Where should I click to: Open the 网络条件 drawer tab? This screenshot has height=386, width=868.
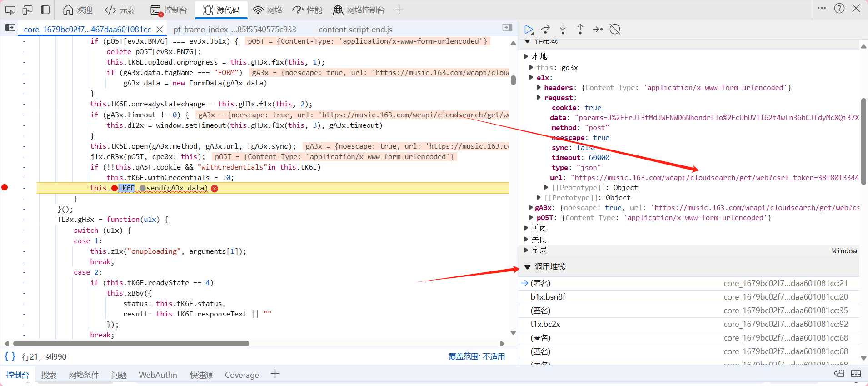pyautogui.click(x=84, y=375)
